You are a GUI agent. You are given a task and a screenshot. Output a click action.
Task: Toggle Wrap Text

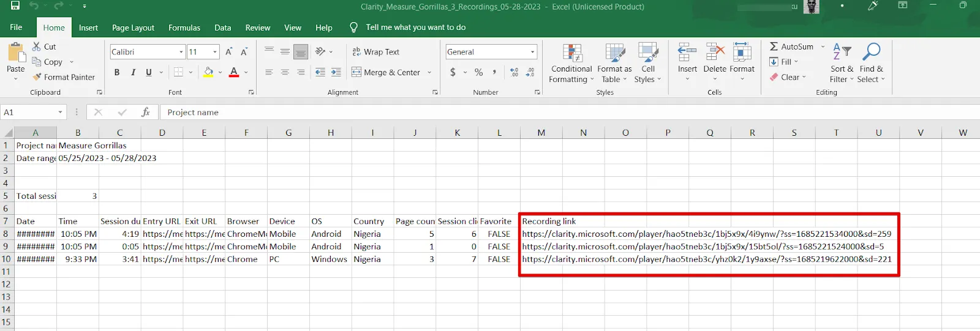coord(376,52)
